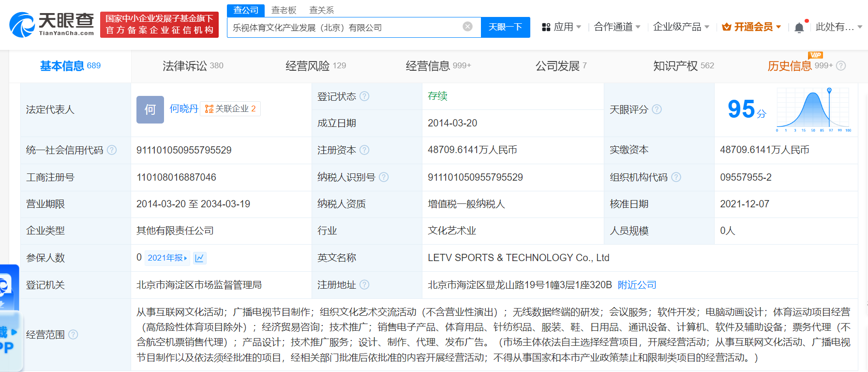Click the 文化艺术业 industry value
The image size is (868, 372).
click(452, 231)
